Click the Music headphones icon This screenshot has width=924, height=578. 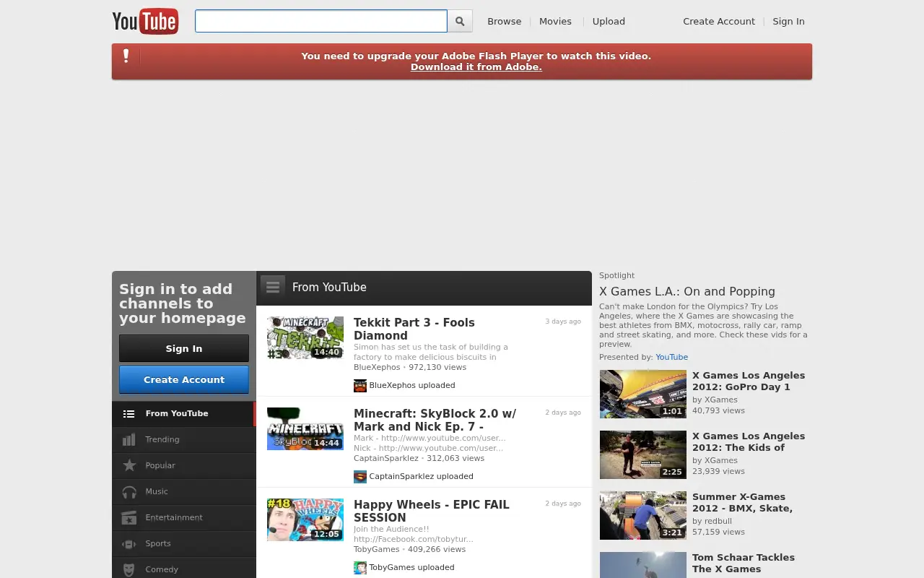click(129, 491)
